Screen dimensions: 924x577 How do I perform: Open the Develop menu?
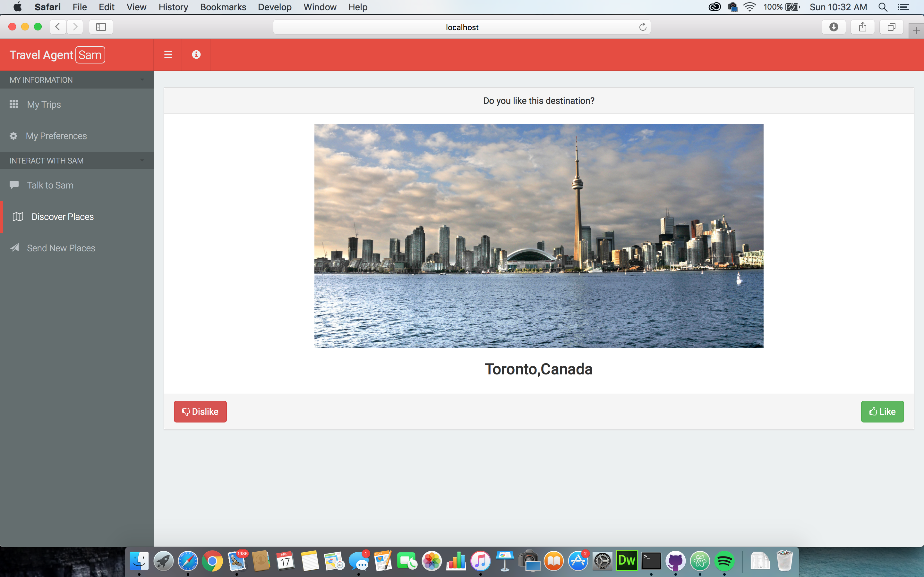coord(274,7)
